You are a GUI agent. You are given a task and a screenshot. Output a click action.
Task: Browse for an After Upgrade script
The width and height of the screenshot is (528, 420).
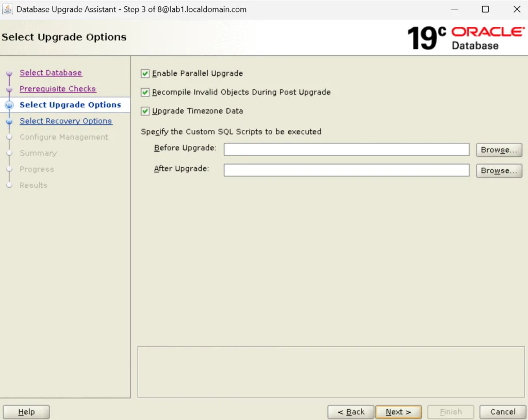coord(498,170)
